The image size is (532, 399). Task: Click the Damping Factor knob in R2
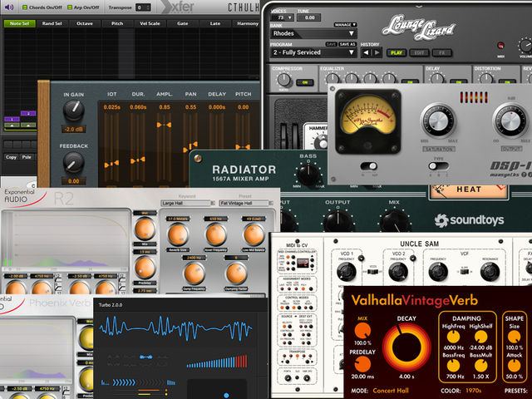pos(236,273)
